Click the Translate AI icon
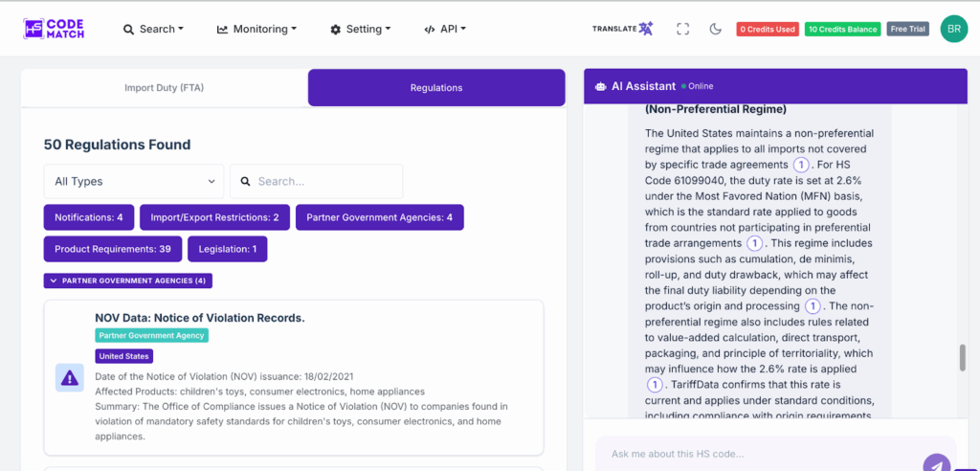This screenshot has height=471, width=980. click(x=622, y=29)
